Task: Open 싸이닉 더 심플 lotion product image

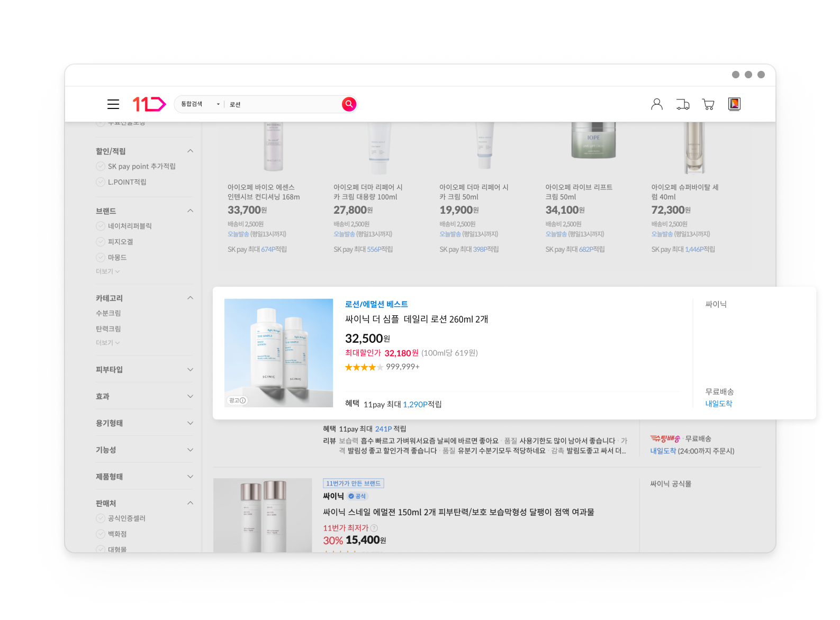Action: 278,353
